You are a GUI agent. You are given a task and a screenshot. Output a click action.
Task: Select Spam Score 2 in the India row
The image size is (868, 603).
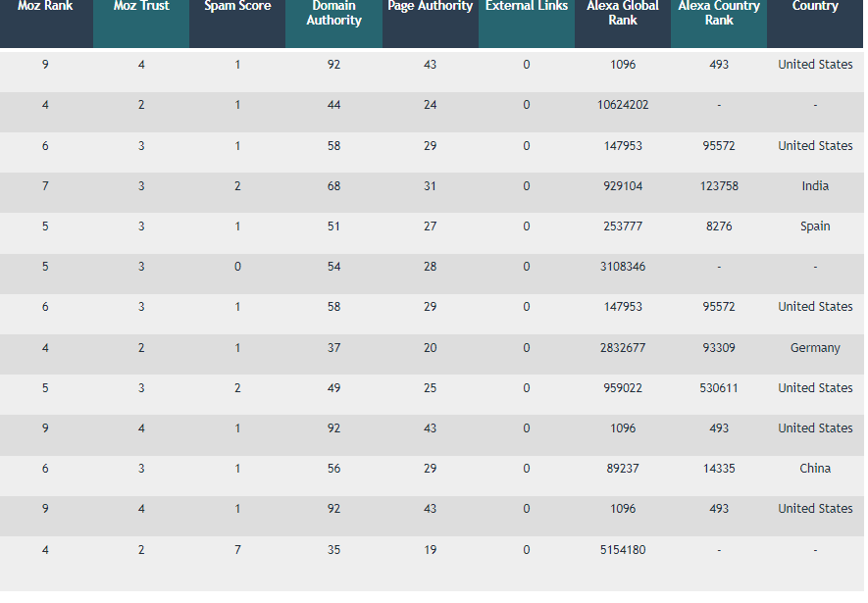click(237, 186)
